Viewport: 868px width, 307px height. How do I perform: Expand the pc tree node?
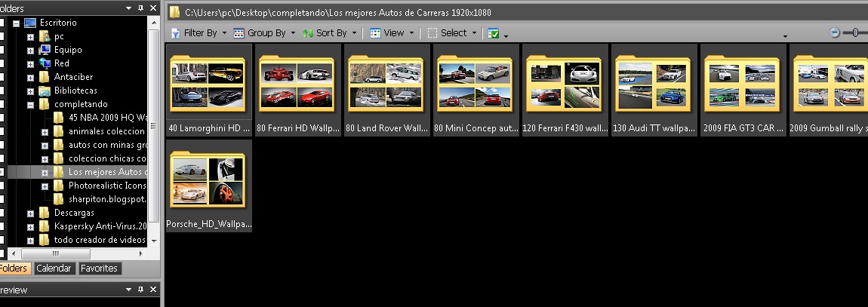(30, 37)
